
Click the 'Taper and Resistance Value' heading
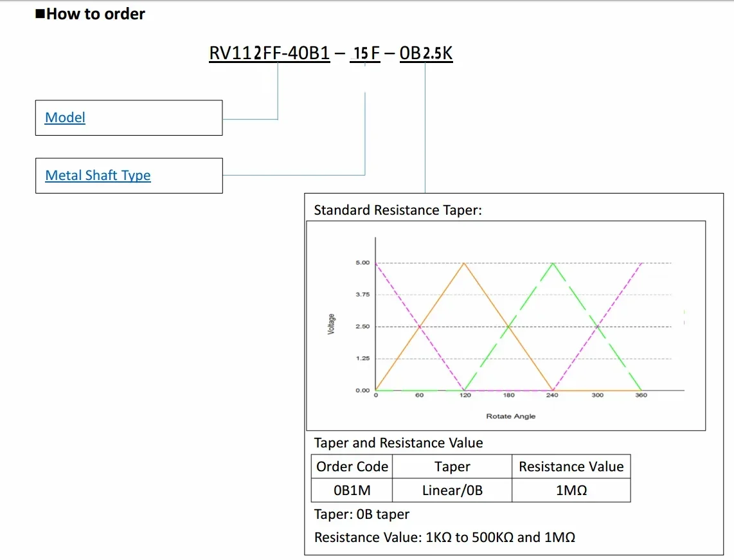pyautogui.click(x=398, y=443)
